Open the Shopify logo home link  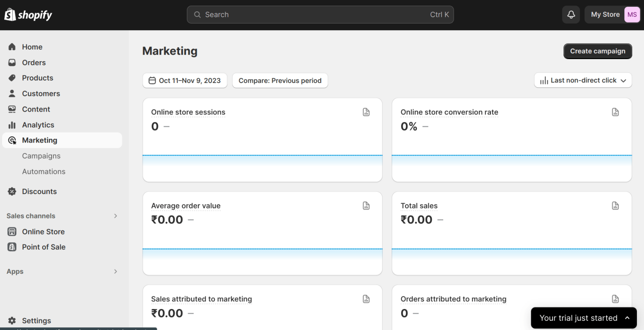tap(28, 14)
